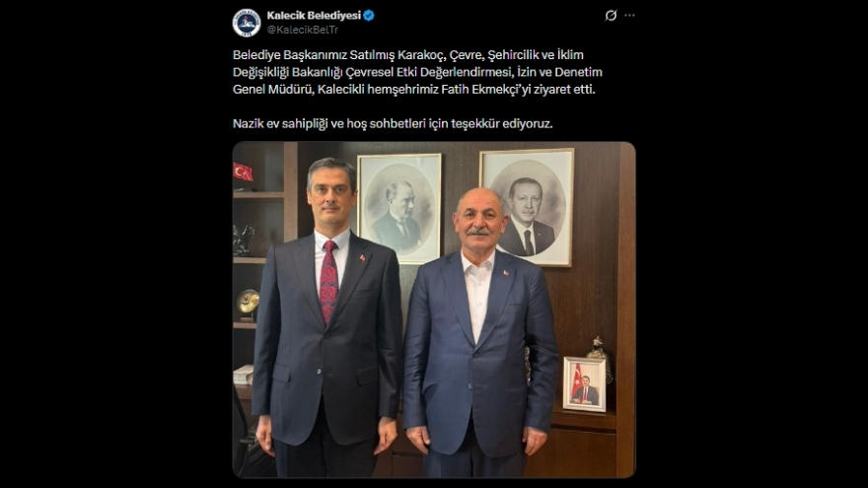
Task: Click the text 'Çevresel Etki Değerlendirmesi'
Action: 430,72
